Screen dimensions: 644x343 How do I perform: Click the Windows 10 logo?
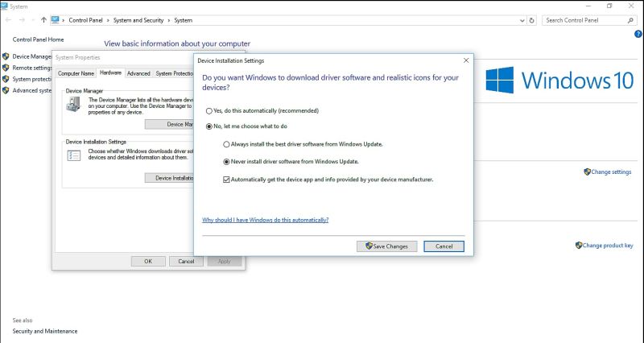click(x=559, y=80)
